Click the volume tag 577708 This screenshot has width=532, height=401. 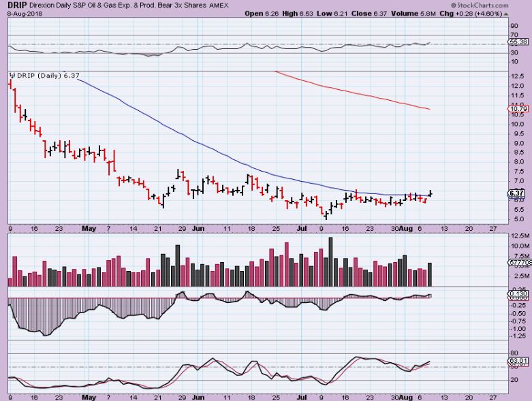pos(519,262)
